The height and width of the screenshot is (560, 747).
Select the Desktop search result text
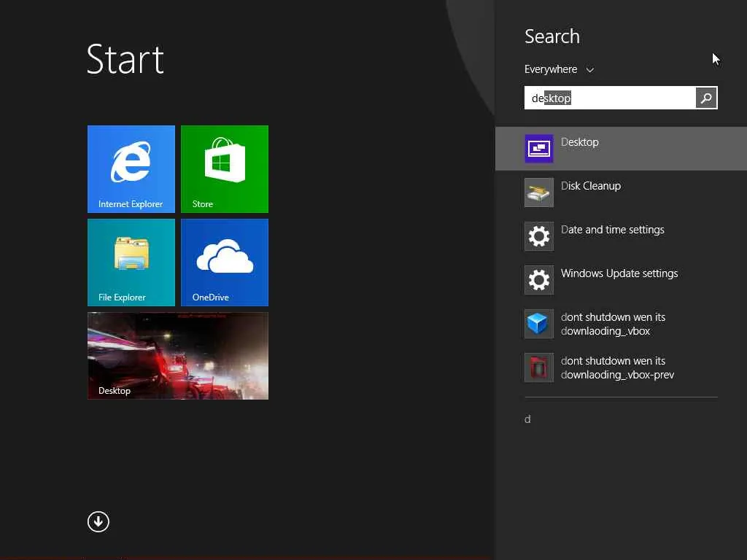click(x=579, y=142)
